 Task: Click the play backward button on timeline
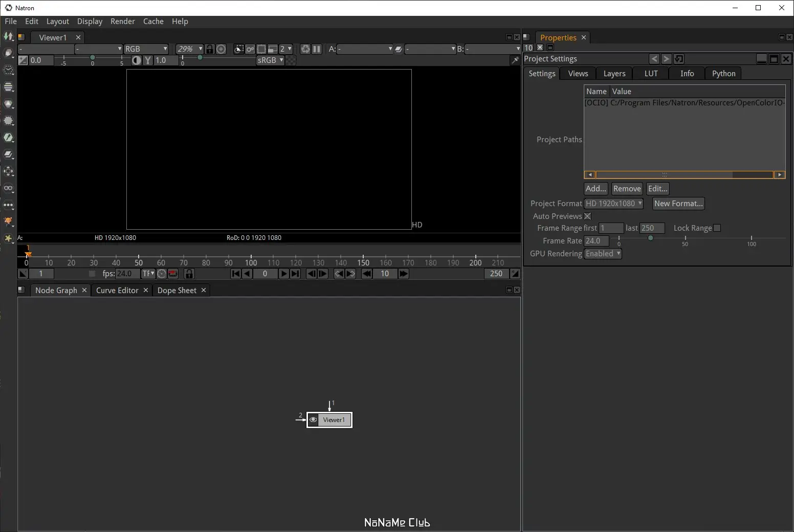point(247,274)
